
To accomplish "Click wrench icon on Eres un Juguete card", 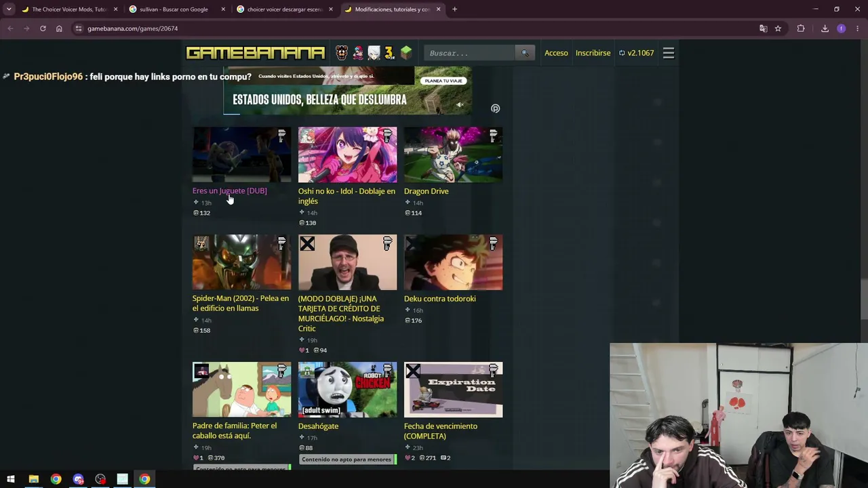I will click(282, 136).
